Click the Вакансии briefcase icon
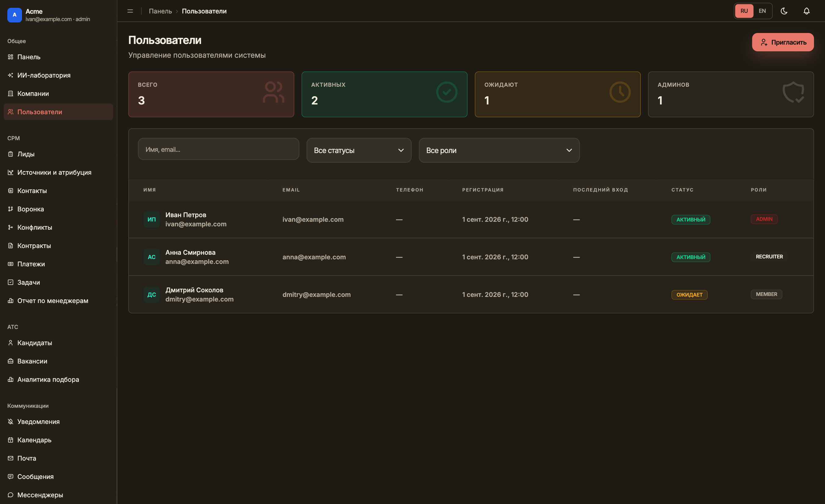 11,361
